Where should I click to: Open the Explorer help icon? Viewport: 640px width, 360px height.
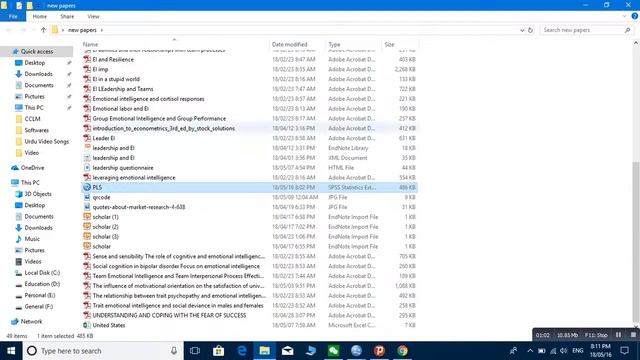coord(635,16)
